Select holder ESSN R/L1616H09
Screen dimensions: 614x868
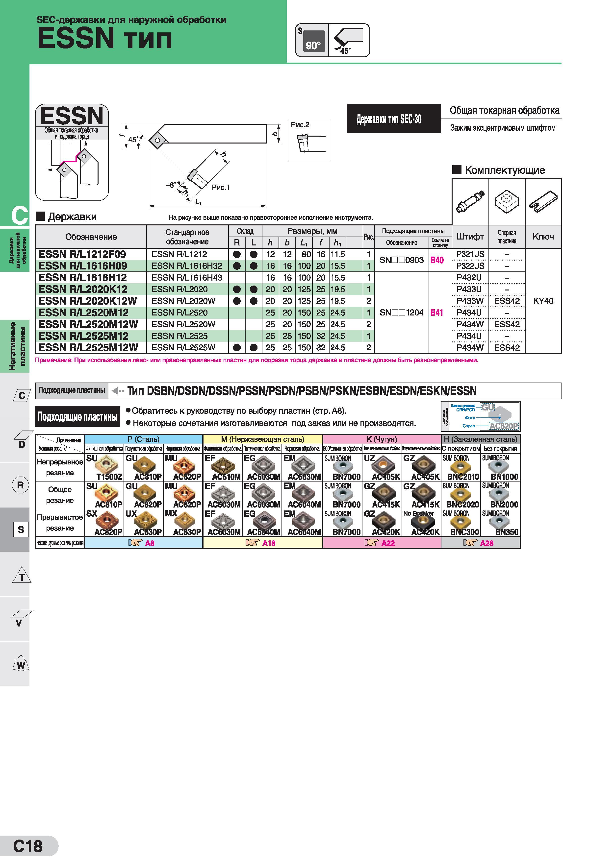83,266
